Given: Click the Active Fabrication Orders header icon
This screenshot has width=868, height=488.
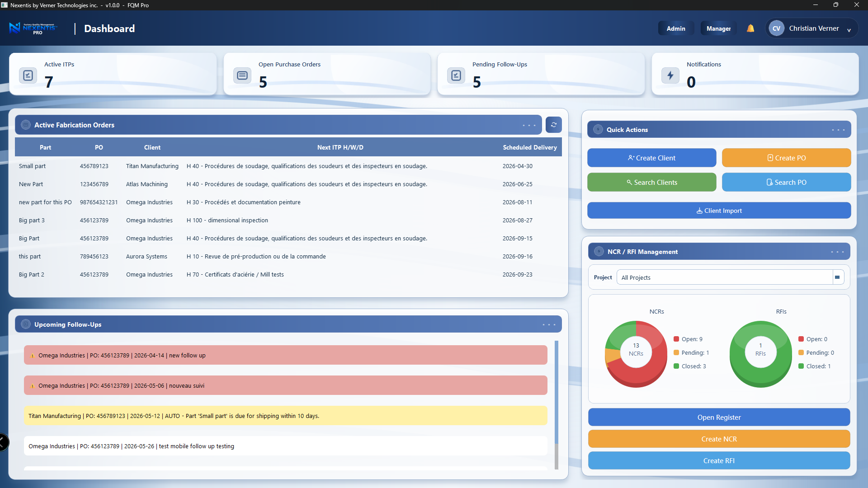Looking at the screenshot, I should coord(26,125).
